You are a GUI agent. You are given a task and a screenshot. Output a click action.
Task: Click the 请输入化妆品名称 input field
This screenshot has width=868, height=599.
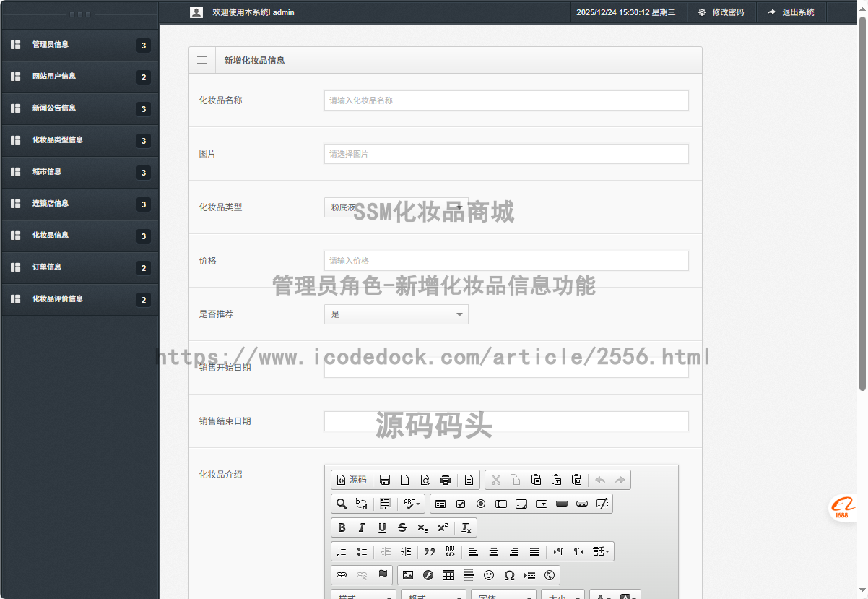click(x=505, y=100)
